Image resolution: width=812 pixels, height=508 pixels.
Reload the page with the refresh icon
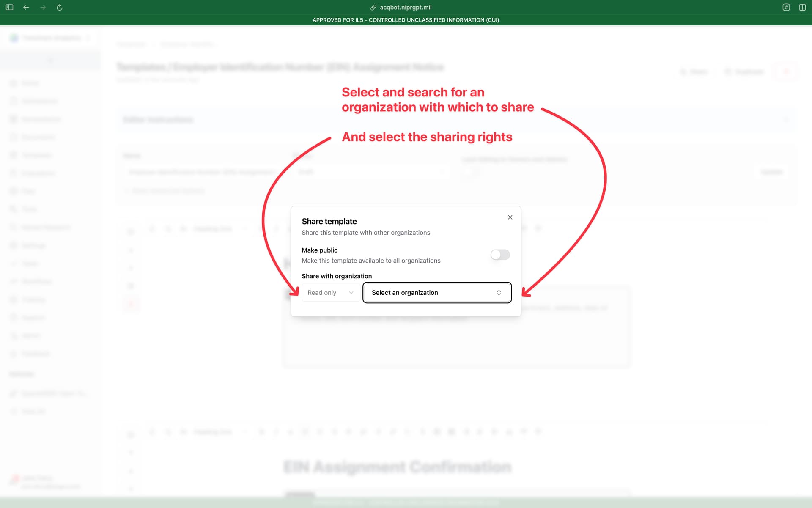(x=60, y=7)
